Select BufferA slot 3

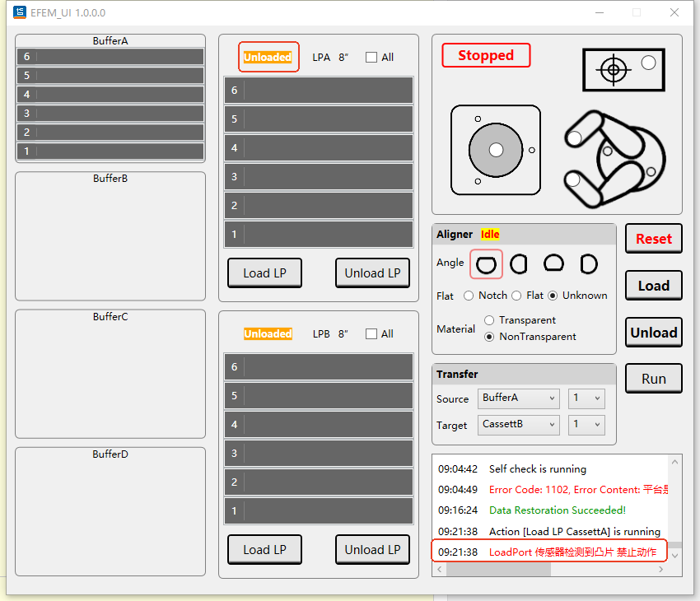pyautogui.click(x=110, y=114)
